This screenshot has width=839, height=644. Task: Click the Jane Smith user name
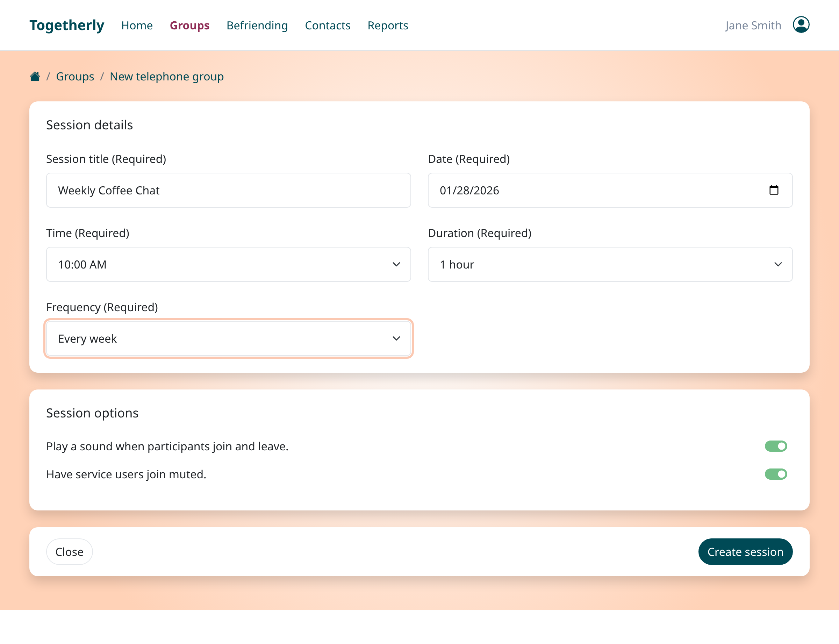[753, 25]
